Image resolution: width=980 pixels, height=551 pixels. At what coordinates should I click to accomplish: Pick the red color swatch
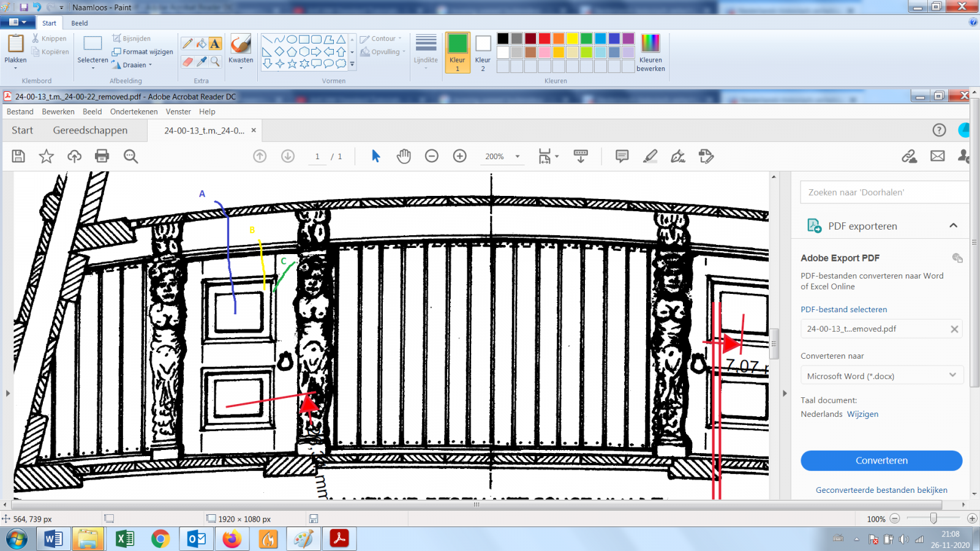pos(545,39)
